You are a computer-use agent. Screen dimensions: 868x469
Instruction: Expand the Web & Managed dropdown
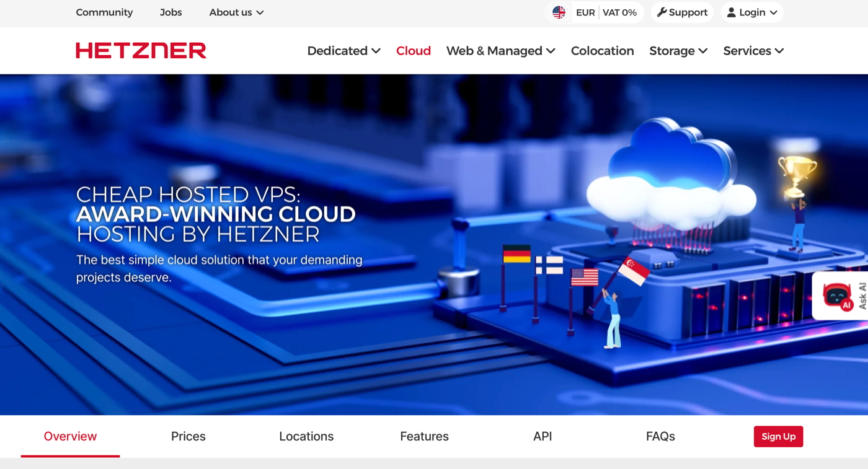point(500,51)
